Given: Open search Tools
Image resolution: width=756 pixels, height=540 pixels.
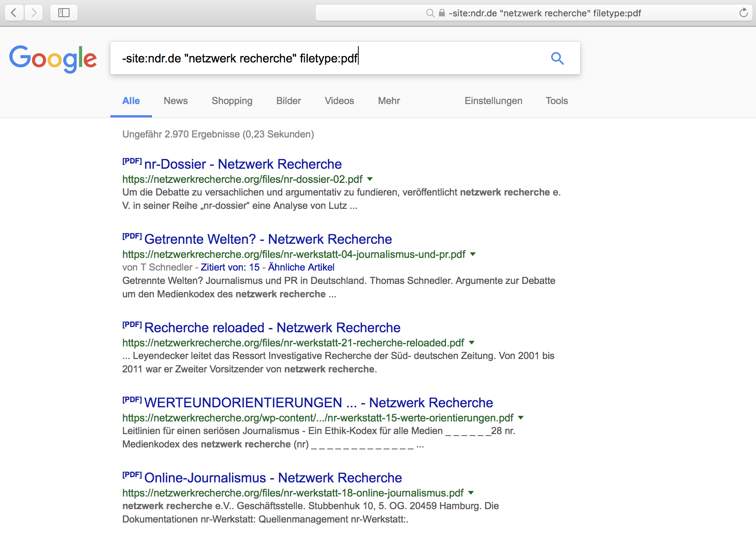Looking at the screenshot, I should point(556,101).
